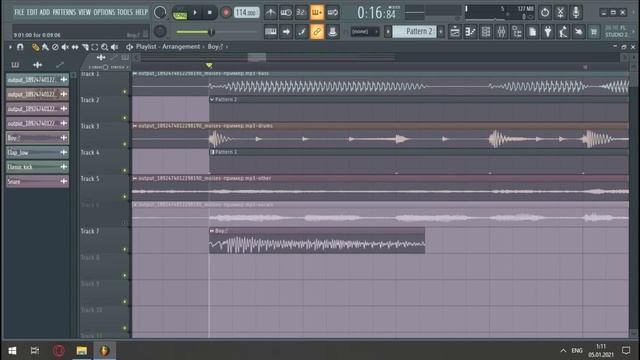Switch the Song/Pattern mode button

180,13
